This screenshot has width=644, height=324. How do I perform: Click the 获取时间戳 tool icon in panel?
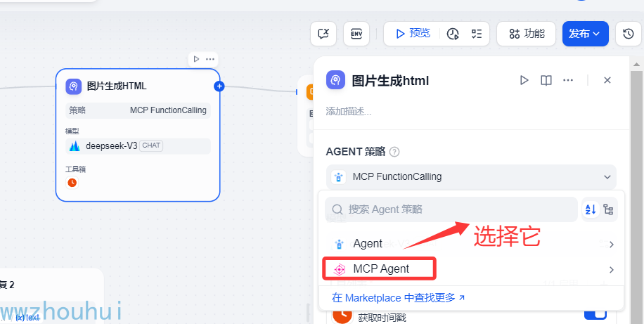(342, 316)
